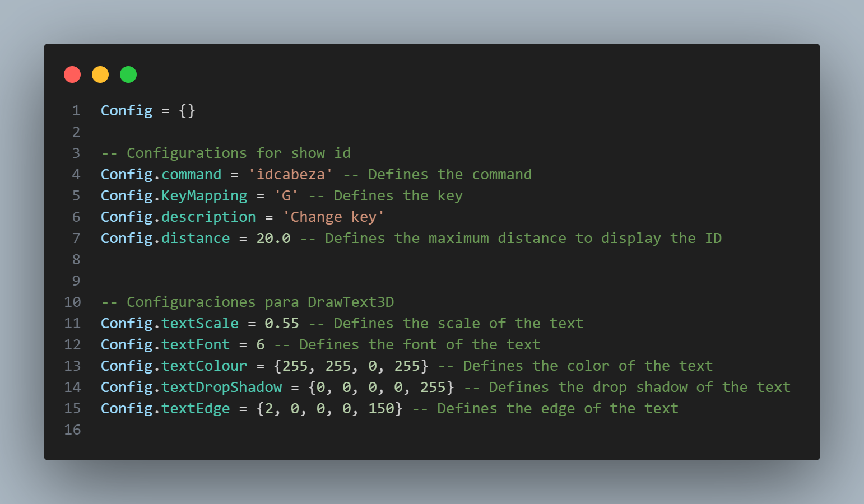Screen dimensions: 864x504
Task: Click the empty braces on line 1
Action: click(x=187, y=111)
